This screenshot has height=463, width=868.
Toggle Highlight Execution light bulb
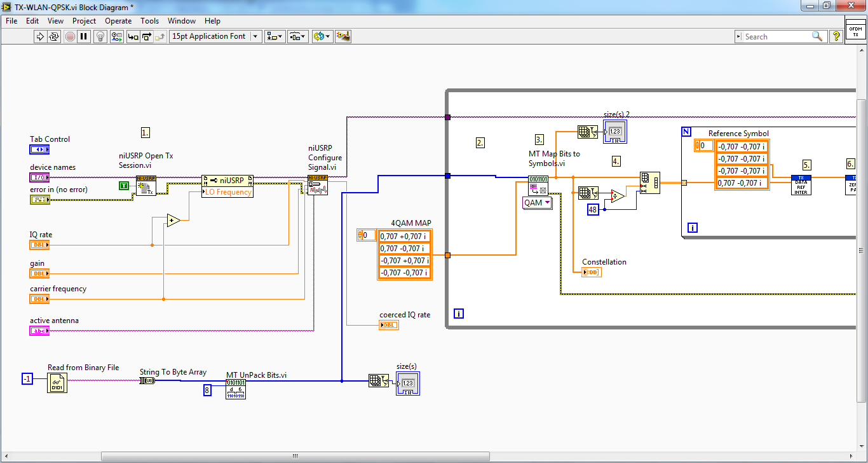pyautogui.click(x=100, y=36)
